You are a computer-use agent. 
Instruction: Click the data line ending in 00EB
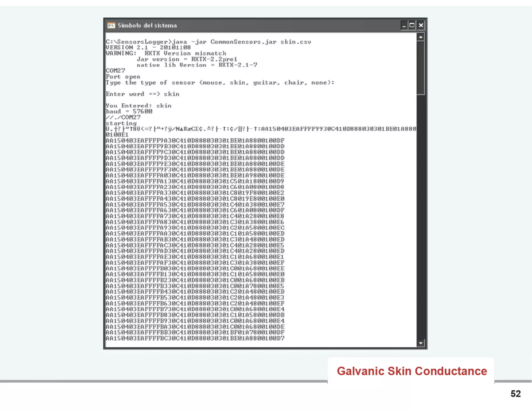click(195, 280)
